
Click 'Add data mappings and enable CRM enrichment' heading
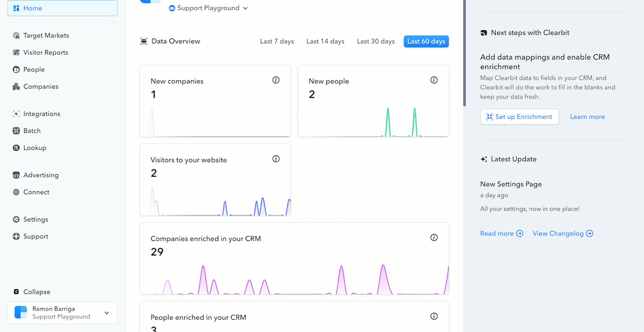click(545, 62)
